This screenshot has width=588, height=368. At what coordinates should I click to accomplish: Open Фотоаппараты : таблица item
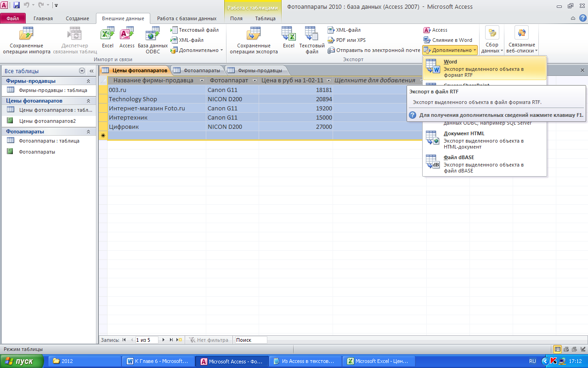click(x=49, y=141)
